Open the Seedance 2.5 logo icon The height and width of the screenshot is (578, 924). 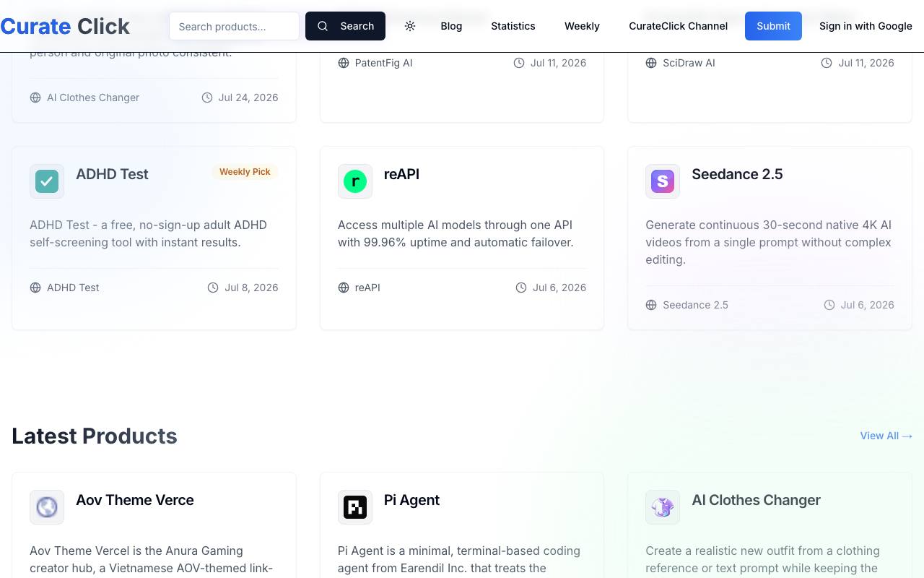[x=663, y=181]
